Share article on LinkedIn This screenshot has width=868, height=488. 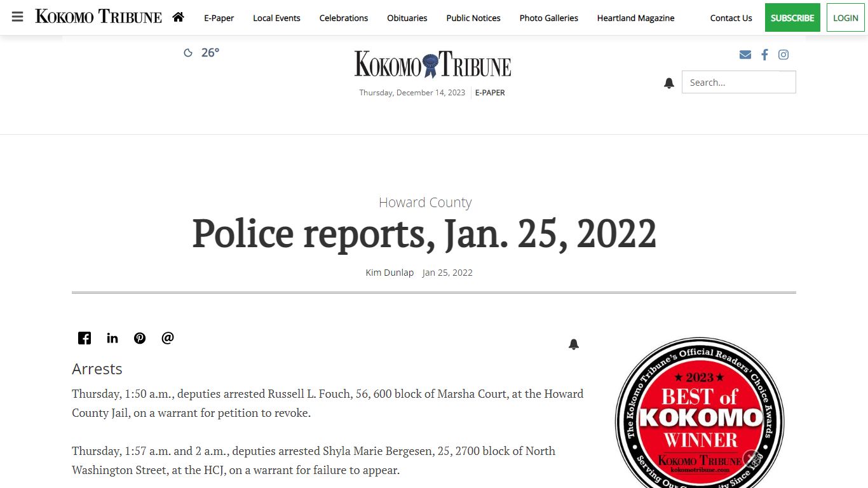point(112,338)
